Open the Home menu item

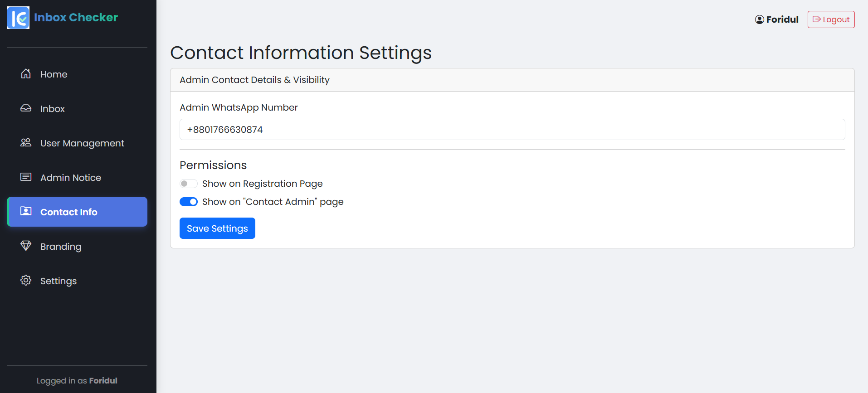pos(77,74)
